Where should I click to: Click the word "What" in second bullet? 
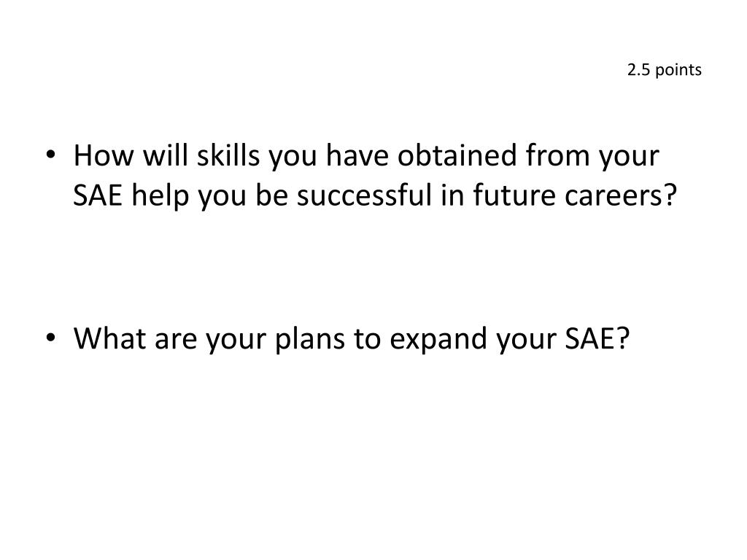(x=109, y=338)
